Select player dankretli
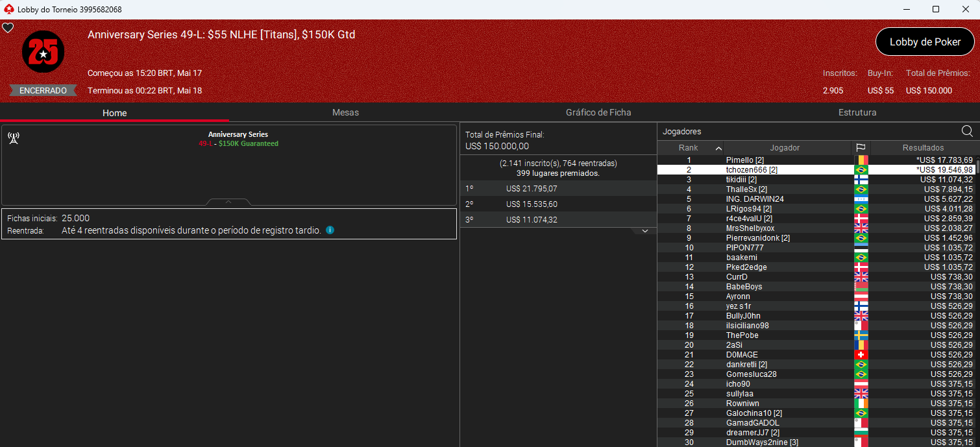Image resolution: width=980 pixels, height=447 pixels. point(816,365)
